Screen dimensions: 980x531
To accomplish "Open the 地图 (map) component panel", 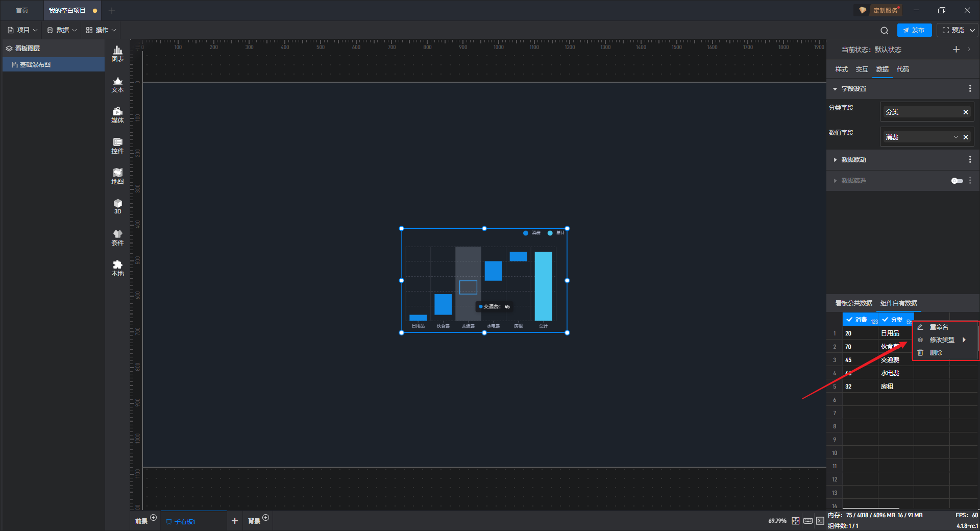I will pos(117,176).
